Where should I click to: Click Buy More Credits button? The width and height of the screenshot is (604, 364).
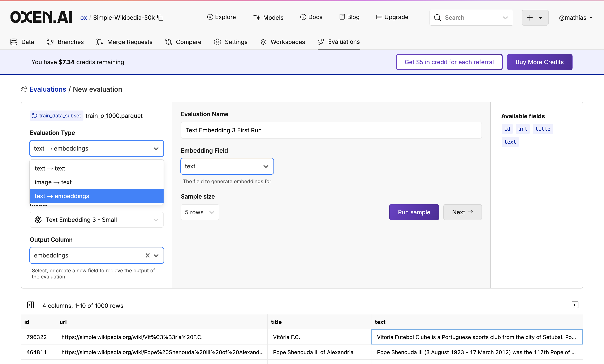(x=539, y=62)
